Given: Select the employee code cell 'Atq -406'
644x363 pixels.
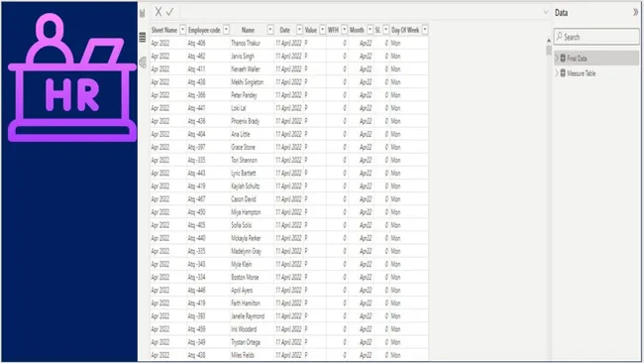Looking at the screenshot, I should [x=208, y=43].
